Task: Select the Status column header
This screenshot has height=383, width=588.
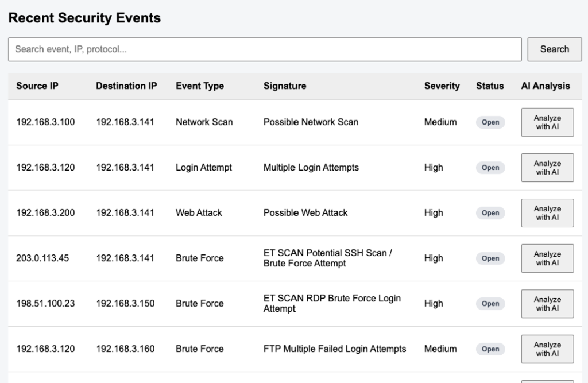Action: [490, 86]
